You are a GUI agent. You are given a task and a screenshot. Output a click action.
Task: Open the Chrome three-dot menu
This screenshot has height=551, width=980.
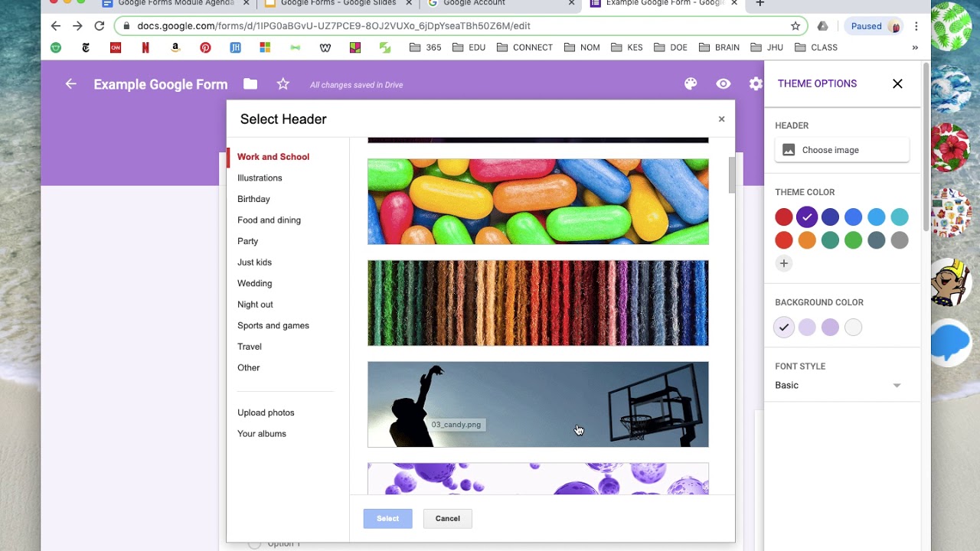(x=916, y=26)
